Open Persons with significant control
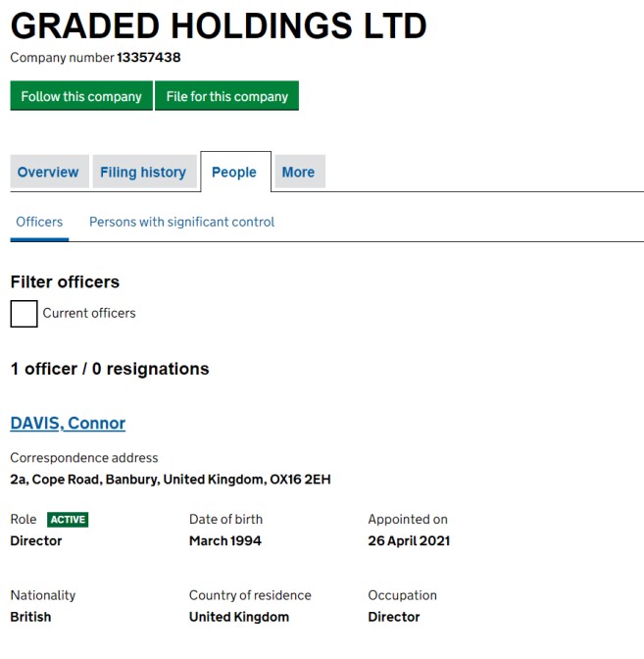The height and width of the screenshot is (659, 644). [182, 222]
